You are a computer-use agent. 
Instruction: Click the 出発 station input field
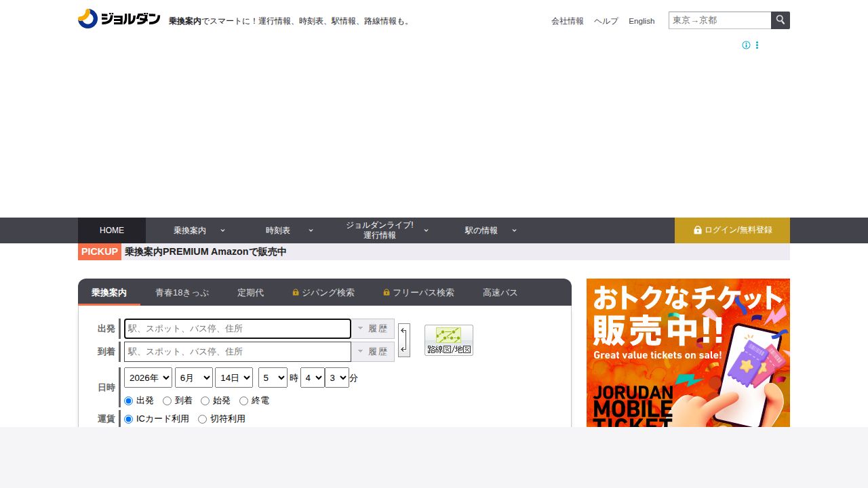coord(237,329)
